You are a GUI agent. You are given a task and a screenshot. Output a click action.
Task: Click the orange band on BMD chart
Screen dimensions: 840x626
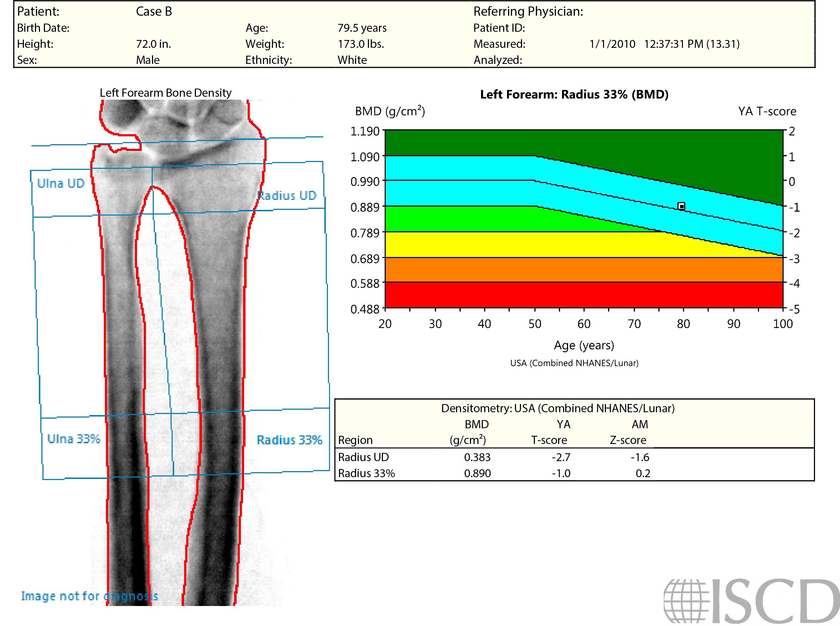[x=583, y=269]
